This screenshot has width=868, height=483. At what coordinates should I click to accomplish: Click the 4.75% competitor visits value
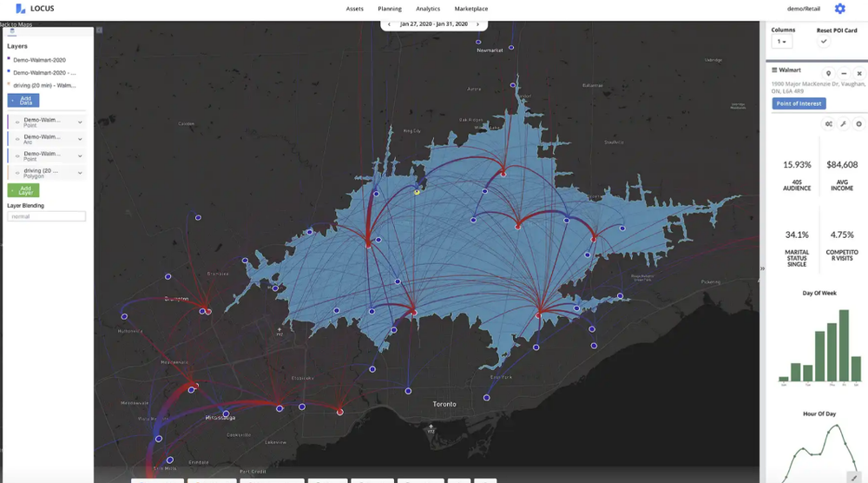(842, 235)
